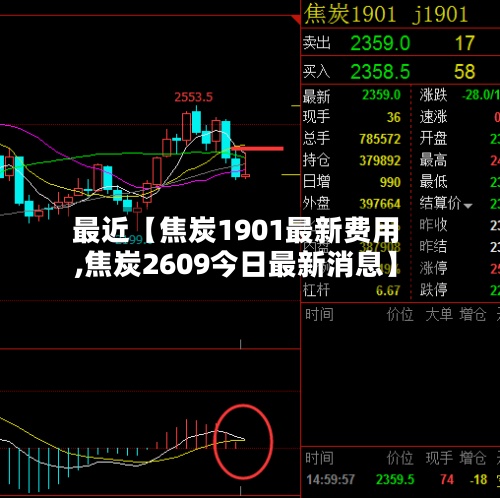Open the 结算价 dropdown arrow
500x498 pixels.
[468, 206]
